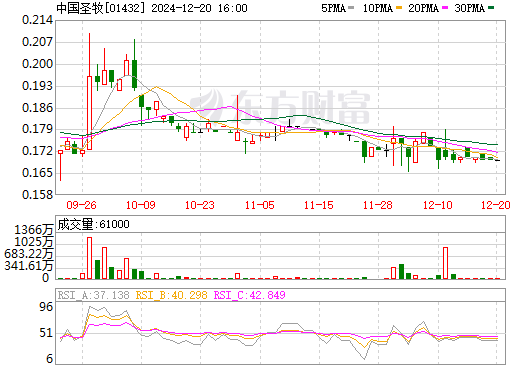Click the RSI_C:42.849 indicator label
520x365 pixels.
[x=249, y=295]
